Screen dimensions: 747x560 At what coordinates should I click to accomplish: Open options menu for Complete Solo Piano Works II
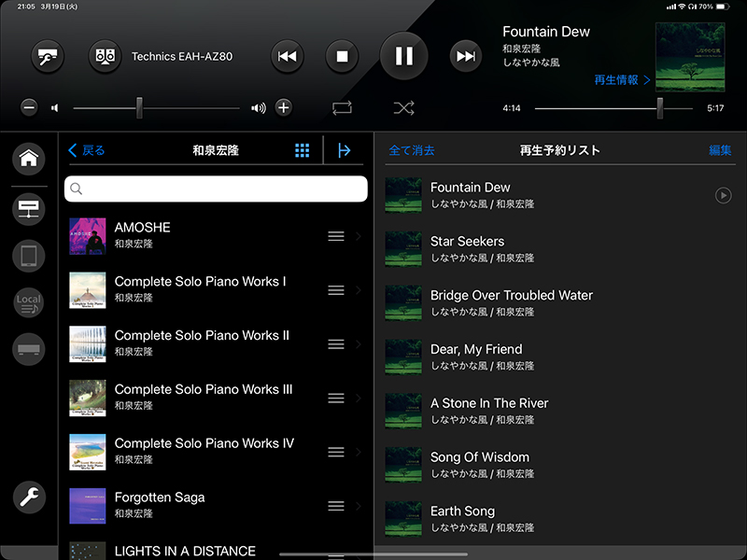click(336, 343)
